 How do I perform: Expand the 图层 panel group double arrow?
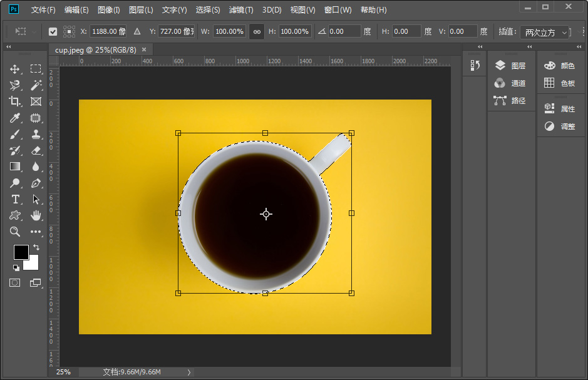coord(529,47)
